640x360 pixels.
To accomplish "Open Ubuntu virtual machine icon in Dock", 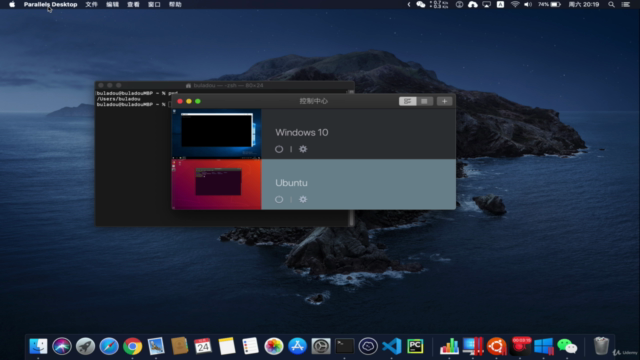I will click(x=496, y=346).
